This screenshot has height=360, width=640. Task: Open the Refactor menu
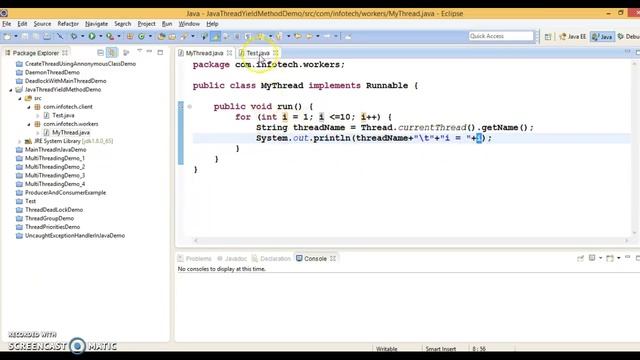(68, 24)
